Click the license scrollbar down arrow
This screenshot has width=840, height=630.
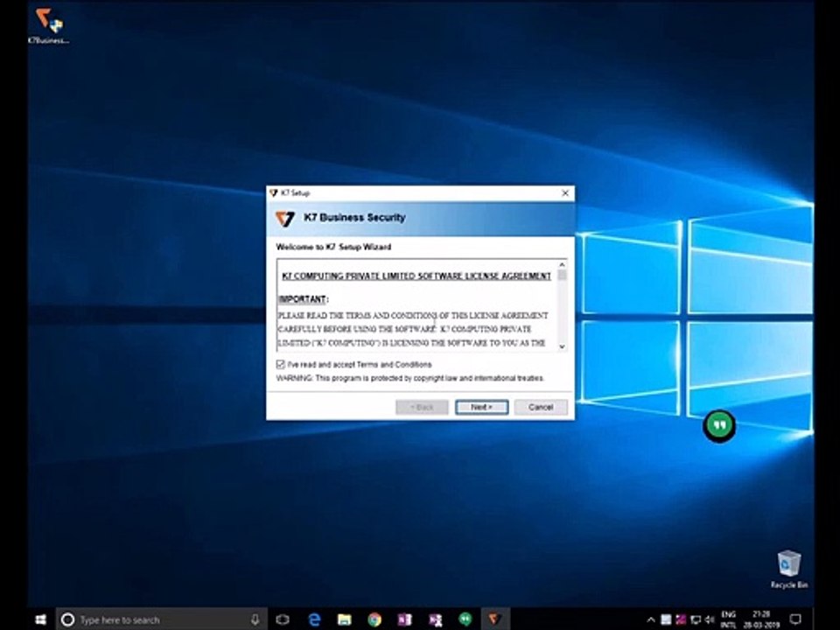click(x=562, y=346)
